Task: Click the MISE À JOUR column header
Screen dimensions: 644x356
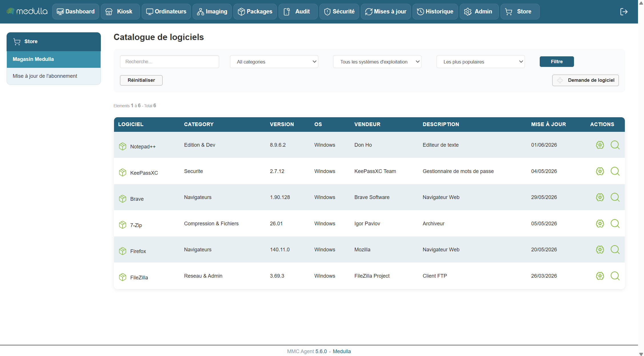Action: coord(549,124)
